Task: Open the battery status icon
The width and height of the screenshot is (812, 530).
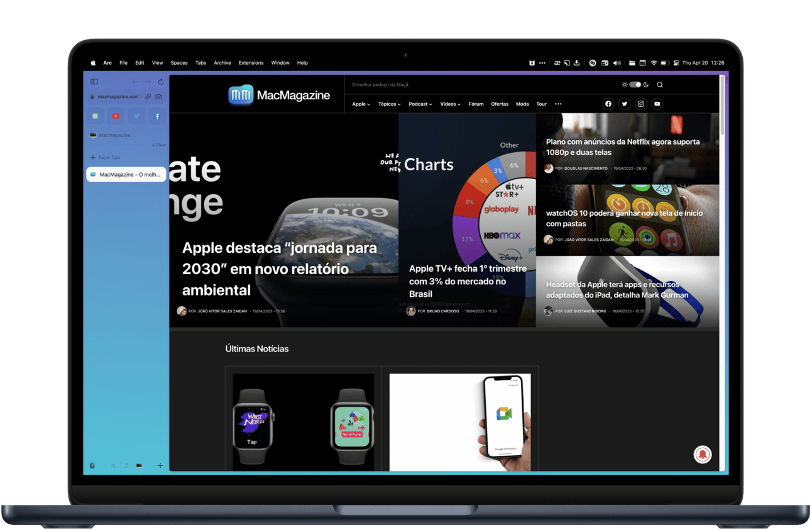Action: point(665,63)
